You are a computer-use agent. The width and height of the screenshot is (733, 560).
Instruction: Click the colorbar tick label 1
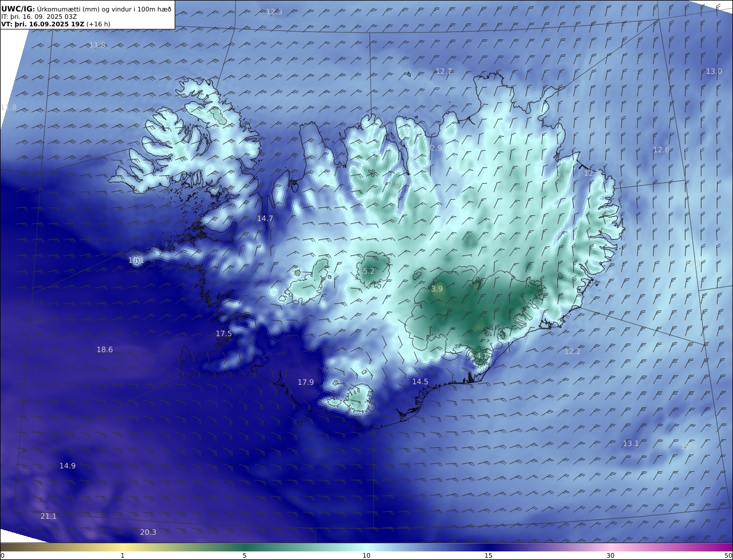coord(123,555)
